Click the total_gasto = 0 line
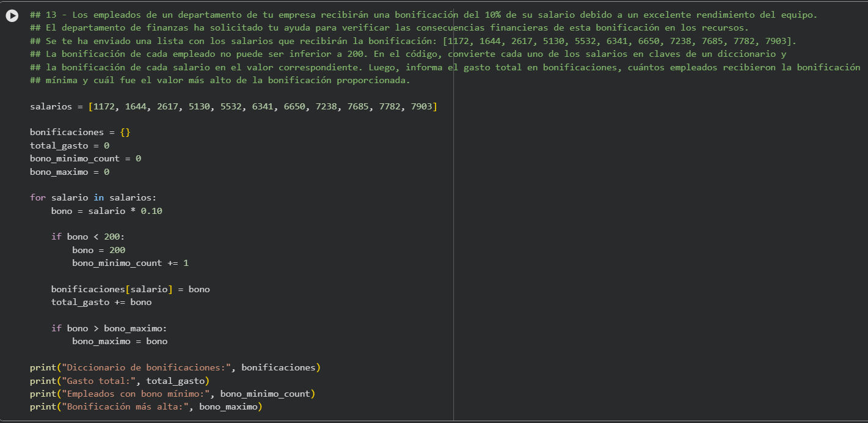 pos(70,145)
